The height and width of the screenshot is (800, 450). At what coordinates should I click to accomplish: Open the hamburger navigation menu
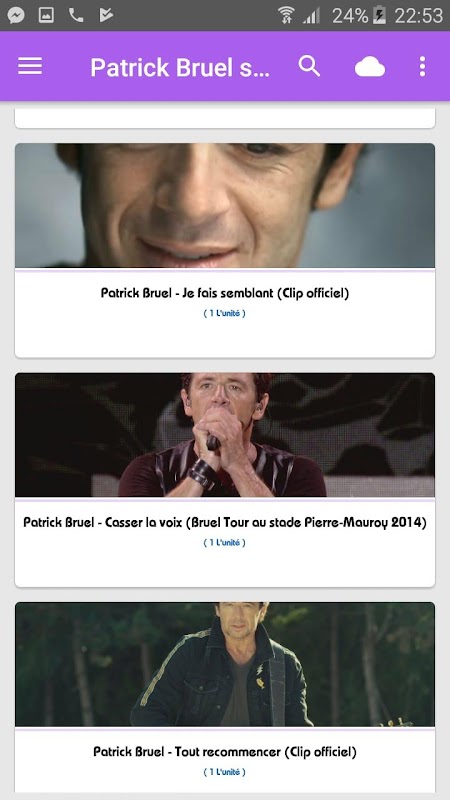coord(30,66)
